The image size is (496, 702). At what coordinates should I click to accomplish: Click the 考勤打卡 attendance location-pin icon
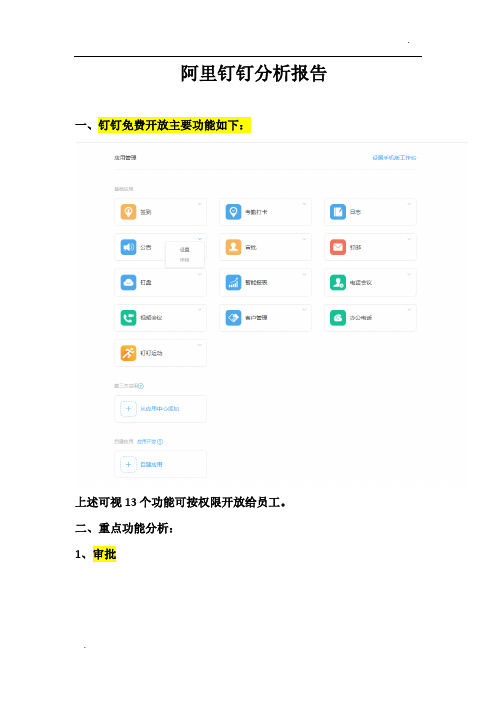[x=233, y=212]
